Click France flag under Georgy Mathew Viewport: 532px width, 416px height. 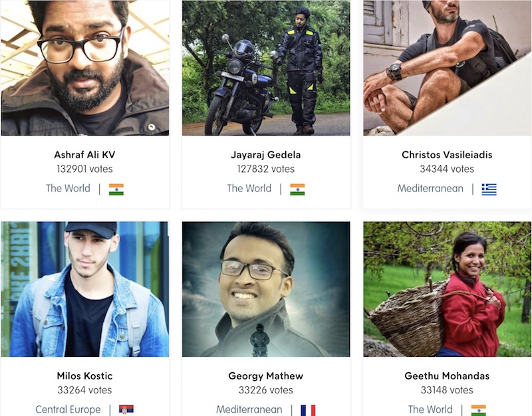(308, 410)
